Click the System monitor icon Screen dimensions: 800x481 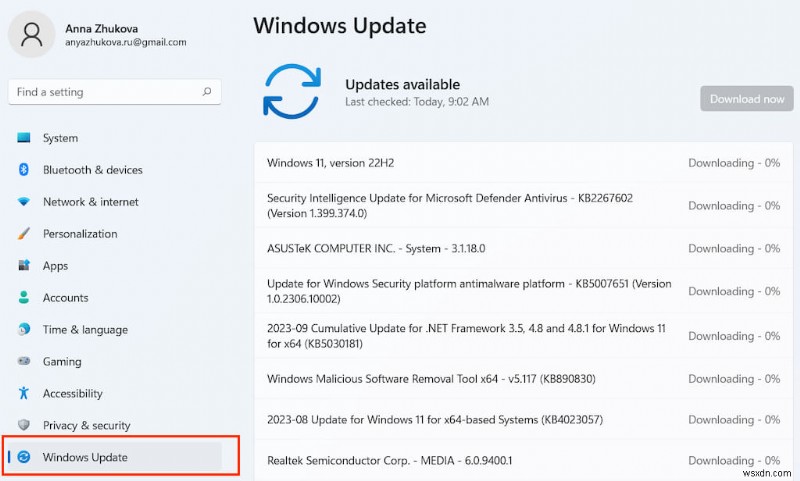23,138
